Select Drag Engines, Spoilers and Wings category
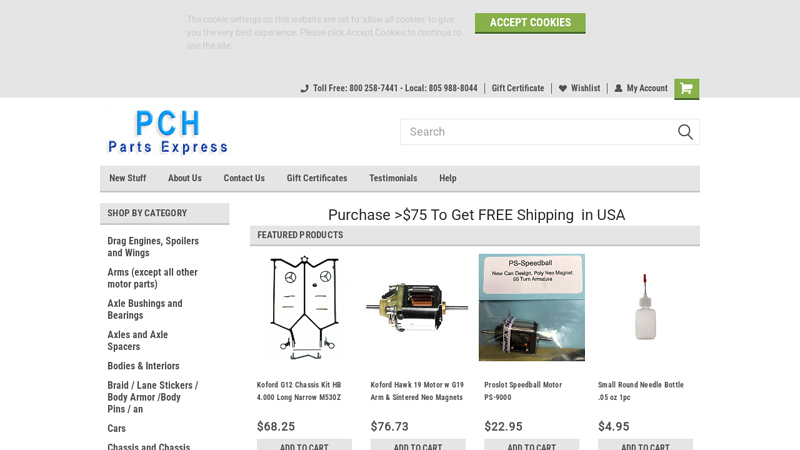Viewport: 800px width, 450px height. pos(153,247)
